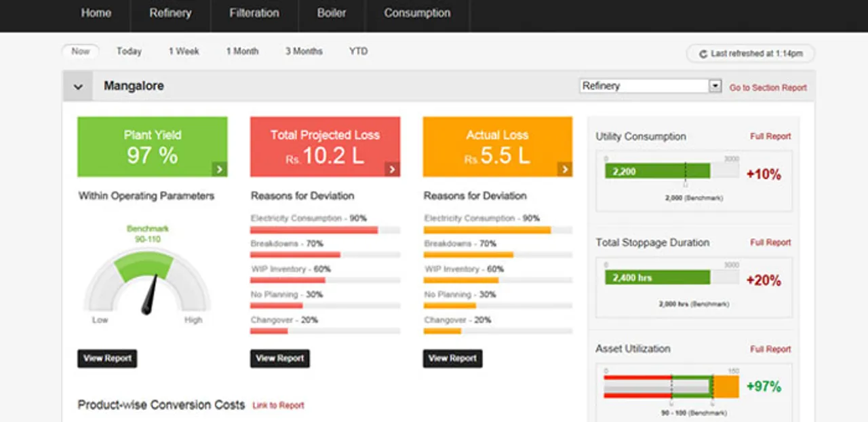Click the orange Breakdowns 70% bar
Screen dimensions: 868x422
click(498, 255)
